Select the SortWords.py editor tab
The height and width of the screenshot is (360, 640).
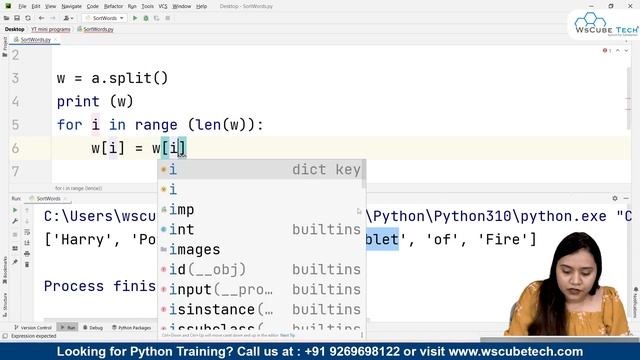35,40
